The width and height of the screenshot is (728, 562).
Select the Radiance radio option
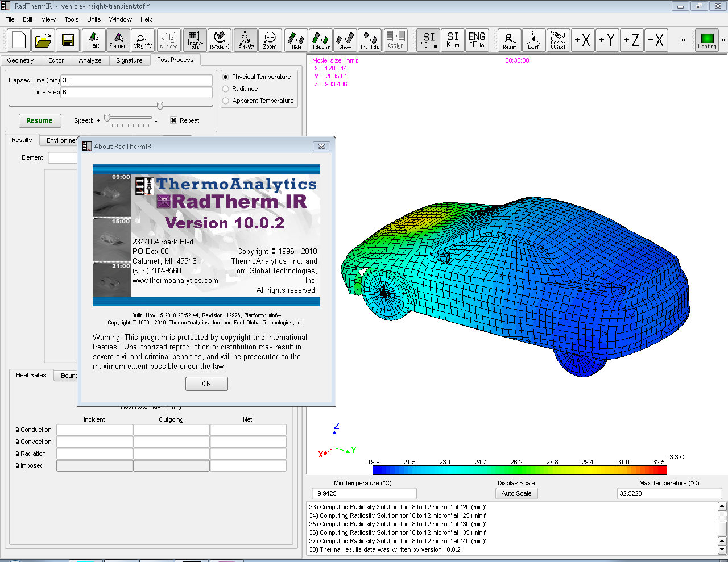point(226,89)
